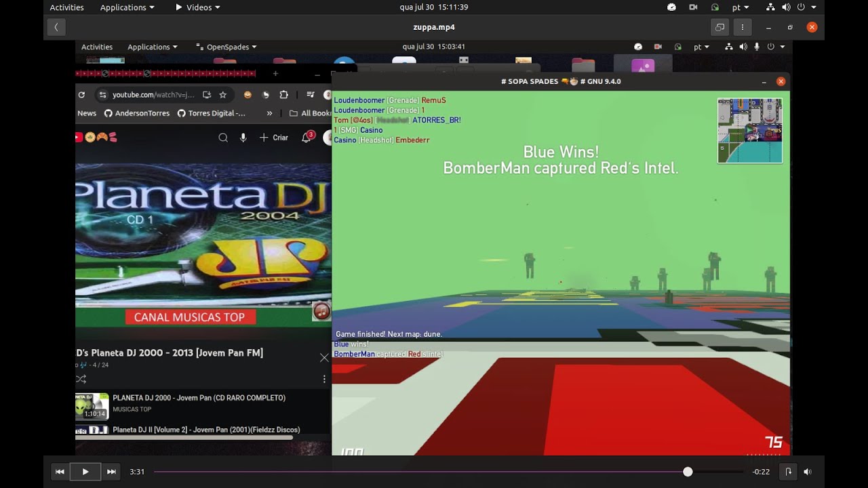Open YouTube notifications bell
Viewport: 868px width, 488px height.
pos(307,138)
